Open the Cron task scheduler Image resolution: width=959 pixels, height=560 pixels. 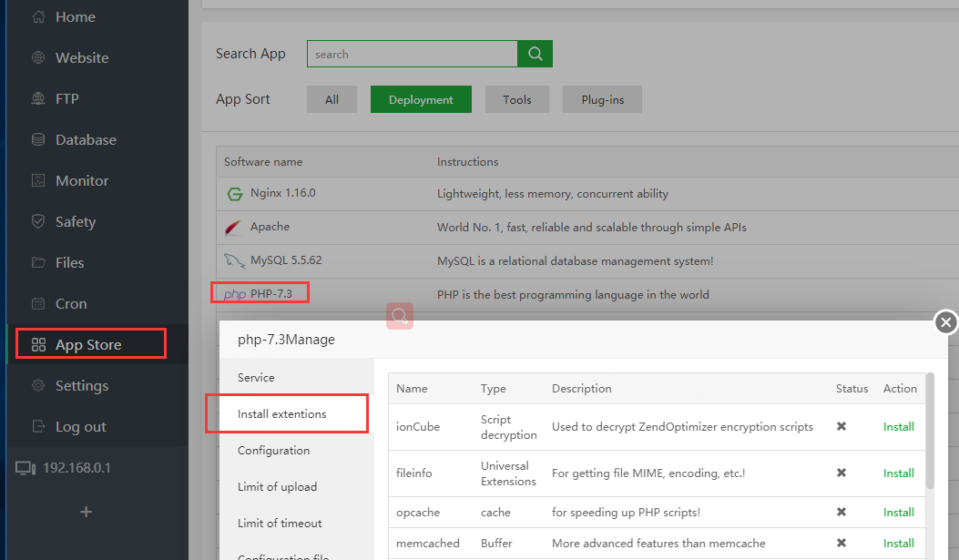[x=37, y=303]
